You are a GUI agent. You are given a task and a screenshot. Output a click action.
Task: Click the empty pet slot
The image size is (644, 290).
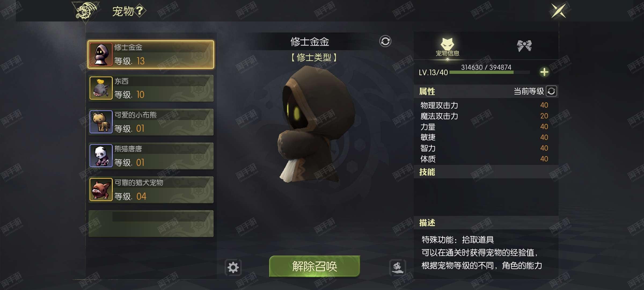pyautogui.click(x=151, y=224)
